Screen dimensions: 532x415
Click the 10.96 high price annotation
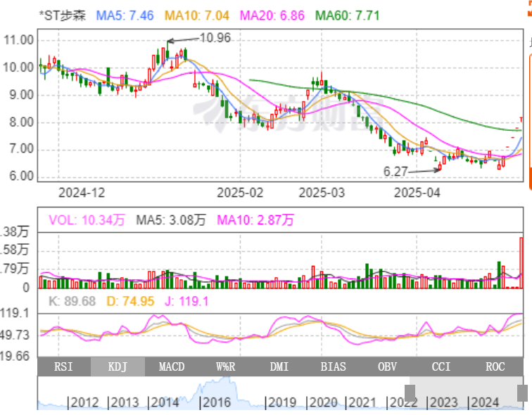coord(215,38)
